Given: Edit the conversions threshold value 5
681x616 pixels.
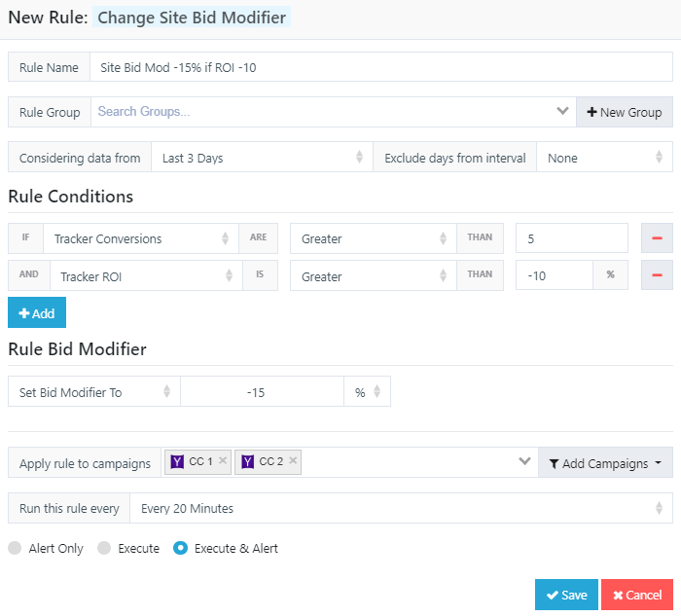Looking at the screenshot, I should (x=572, y=238).
